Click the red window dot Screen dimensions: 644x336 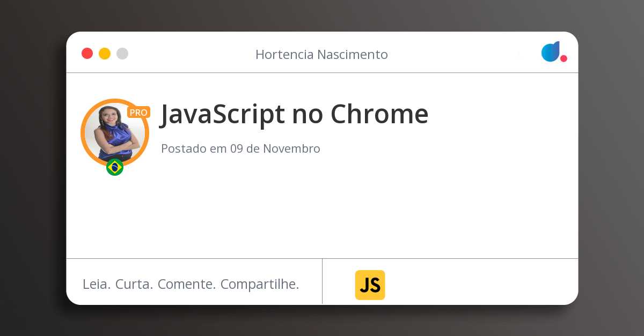point(87,54)
